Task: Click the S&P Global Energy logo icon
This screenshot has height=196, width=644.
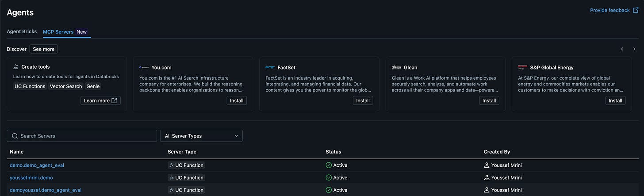Action: 522,67
